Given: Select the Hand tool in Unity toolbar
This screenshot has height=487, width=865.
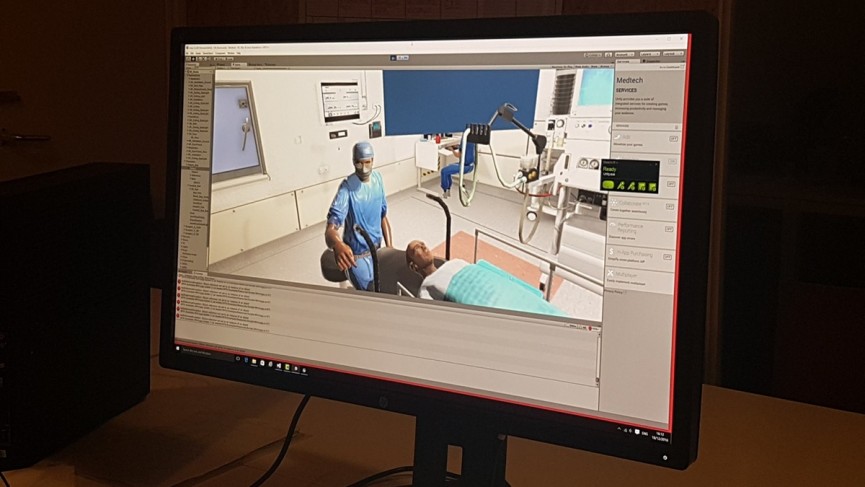Looking at the screenshot, I should pyautogui.click(x=188, y=59).
